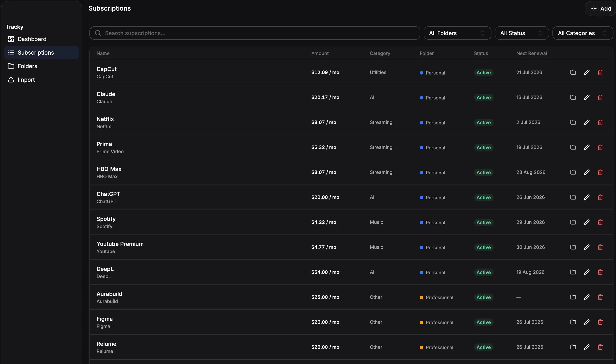This screenshot has width=616, height=364.
Task: Click folder icon in Spotify row
Action: (573, 222)
